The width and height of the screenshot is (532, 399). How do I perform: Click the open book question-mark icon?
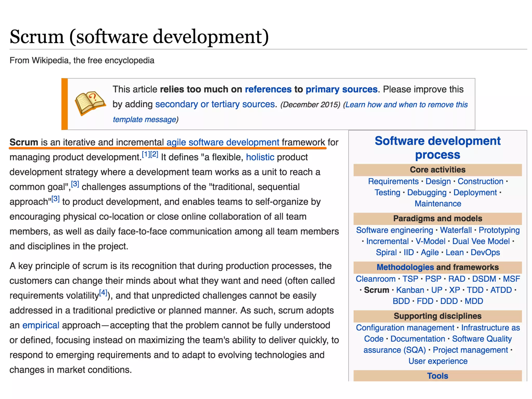click(90, 103)
